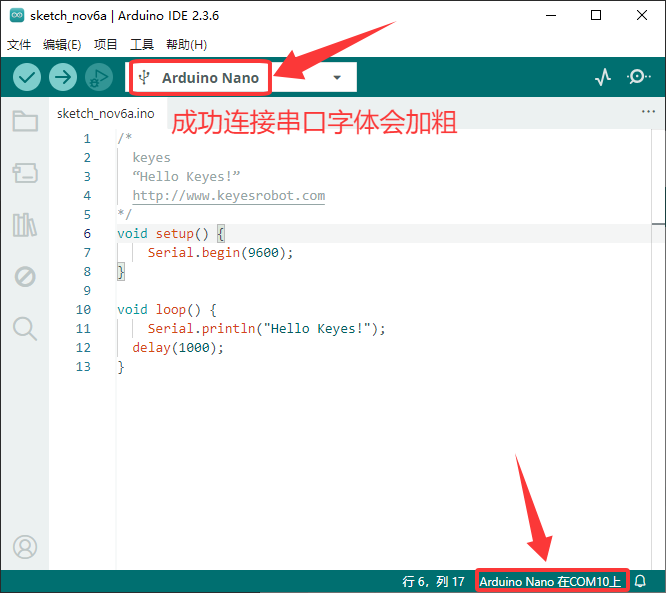This screenshot has height=593, width=666.
Task: Open the 工具 menu
Action: (142, 45)
